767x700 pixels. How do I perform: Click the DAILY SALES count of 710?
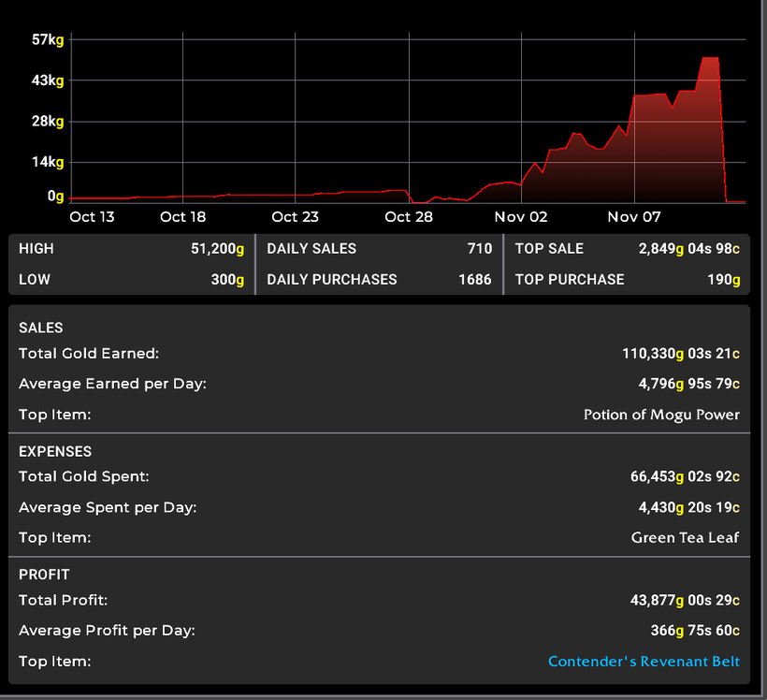479,249
